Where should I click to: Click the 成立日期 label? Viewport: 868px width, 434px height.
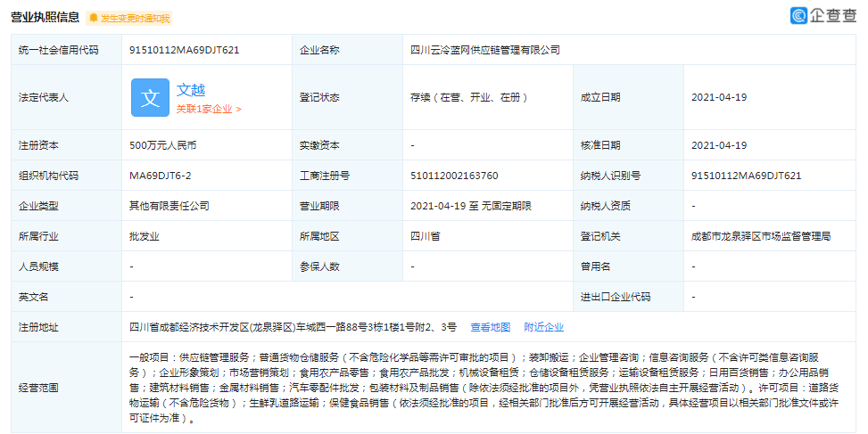coord(600,97)
